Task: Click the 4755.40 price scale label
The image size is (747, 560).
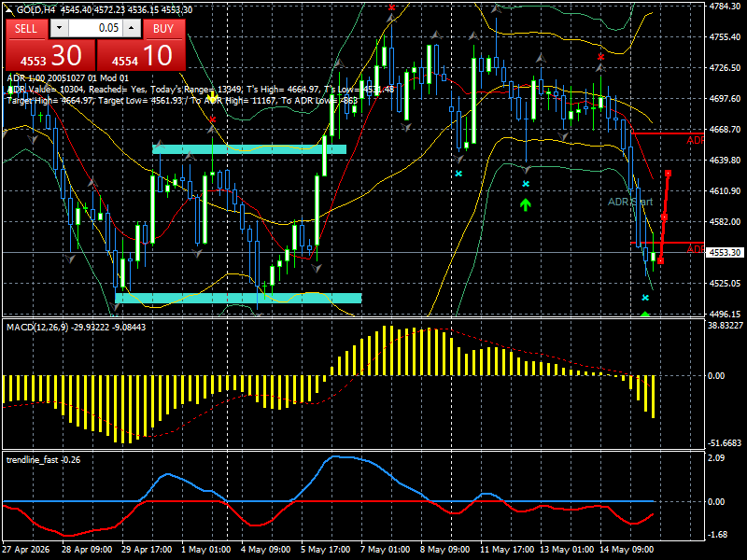Action: tap(725, 36)
